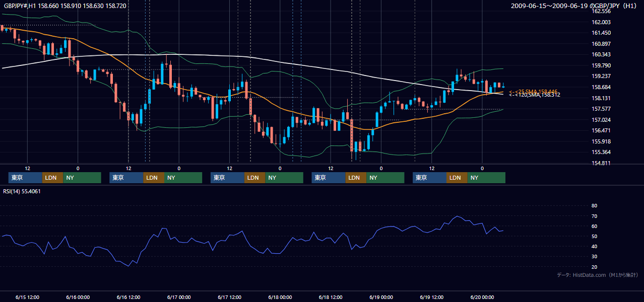This screenshot has width=644, height=302.
Task: Select the RSI scale level 30
Action: coord(594,257)
